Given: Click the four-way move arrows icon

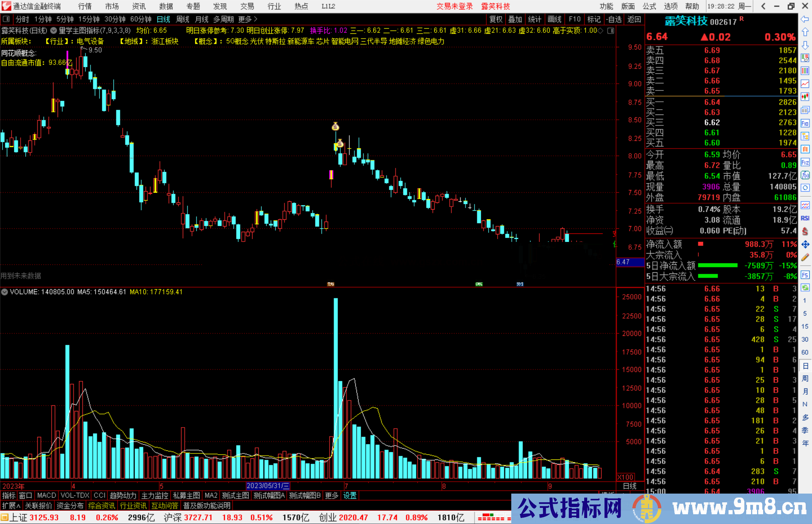Looking at the screenshot, I should [805, 244].
